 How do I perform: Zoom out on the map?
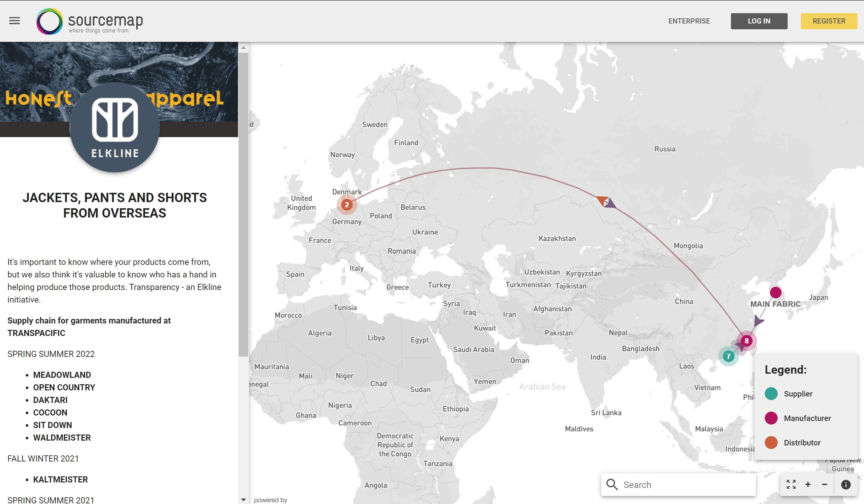click(x=825, y=484)
